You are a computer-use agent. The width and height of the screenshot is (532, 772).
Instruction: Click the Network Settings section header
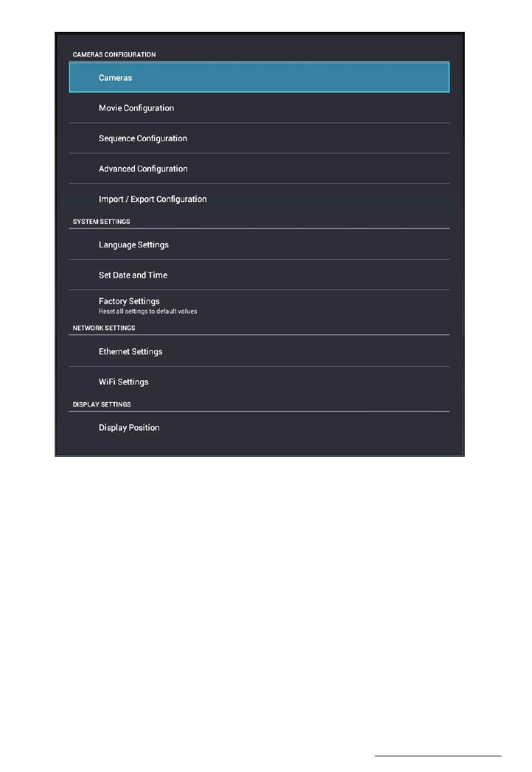click(104, 328)
